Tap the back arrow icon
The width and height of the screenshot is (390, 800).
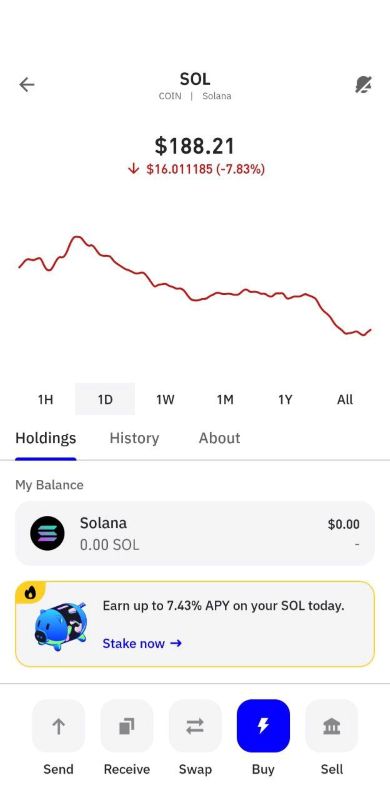[x=27, y=85]
